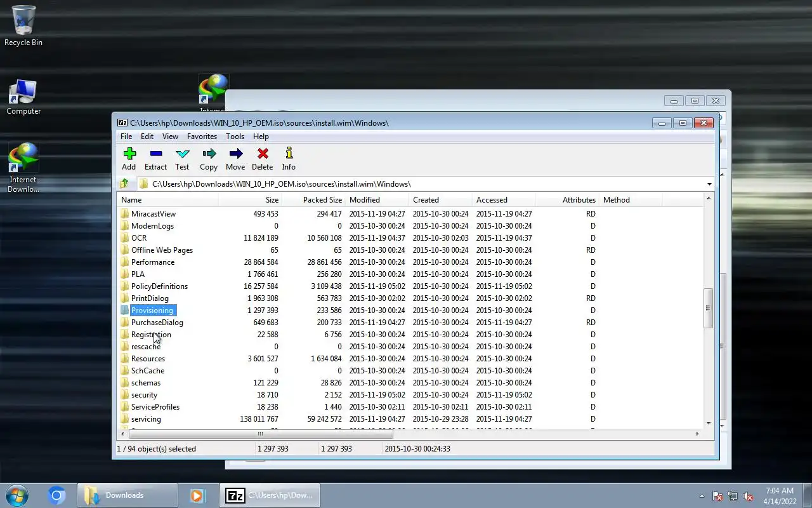Open the File menu
Screen dimensions: 812x508
pyautogui.click(x=126, y=137)
